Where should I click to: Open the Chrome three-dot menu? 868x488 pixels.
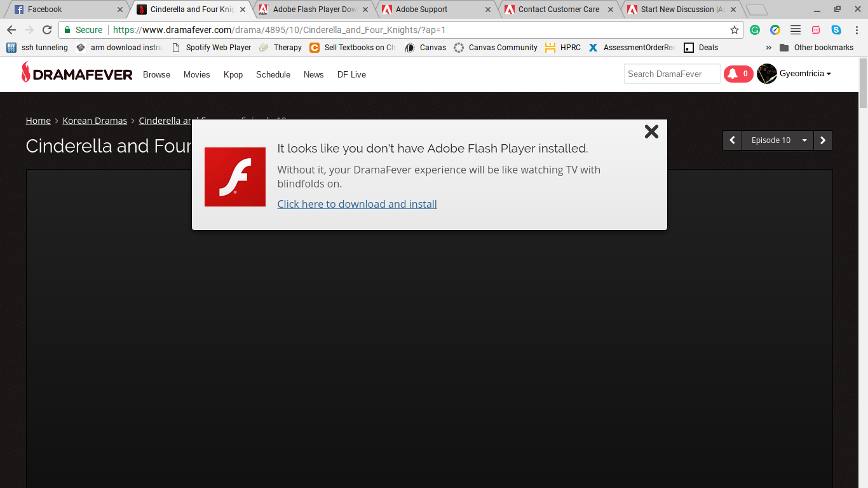click(x=857, y=30)
